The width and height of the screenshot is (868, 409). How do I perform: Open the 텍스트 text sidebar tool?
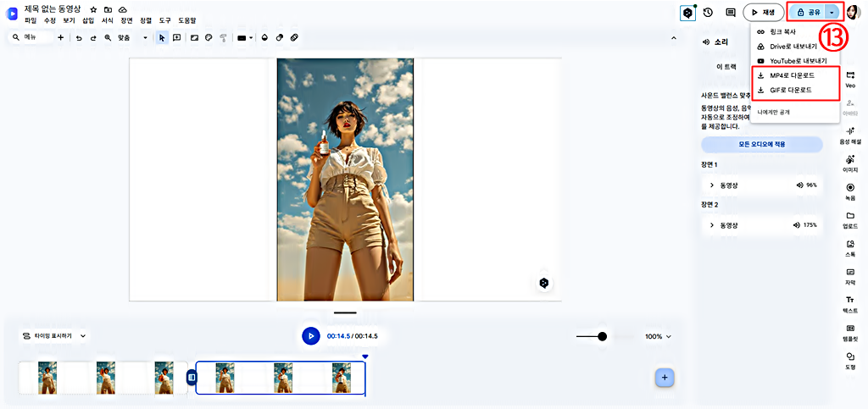pyautogui.click(x=850, y=305)
